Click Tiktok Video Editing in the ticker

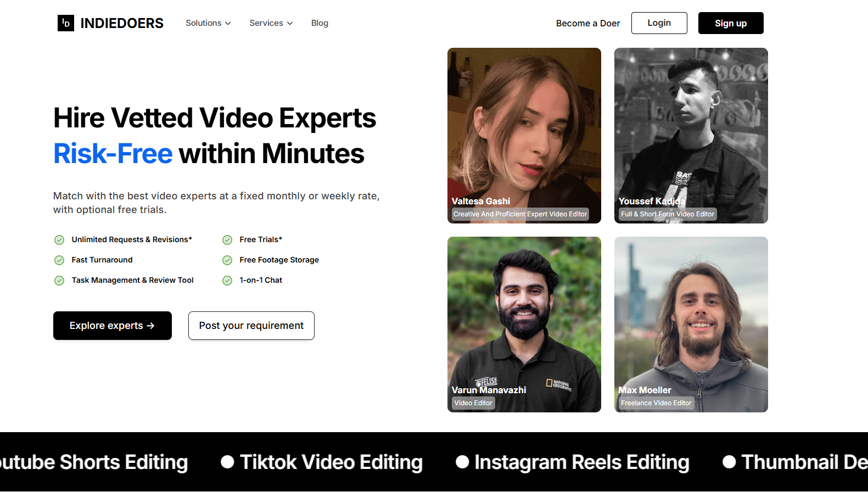click(331, 462)
